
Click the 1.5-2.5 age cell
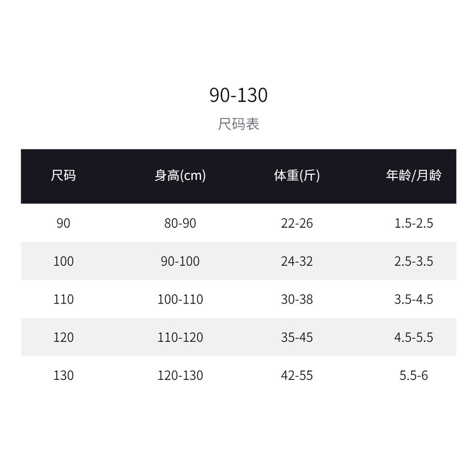coord(413,224)
